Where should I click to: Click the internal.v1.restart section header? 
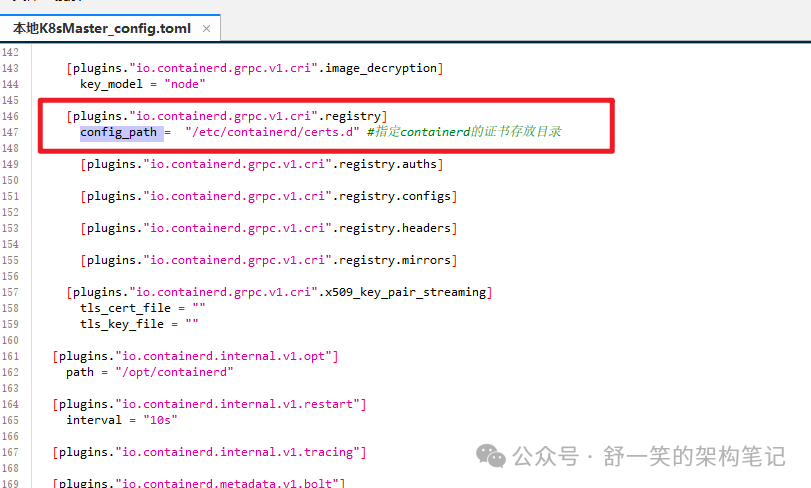209,404
